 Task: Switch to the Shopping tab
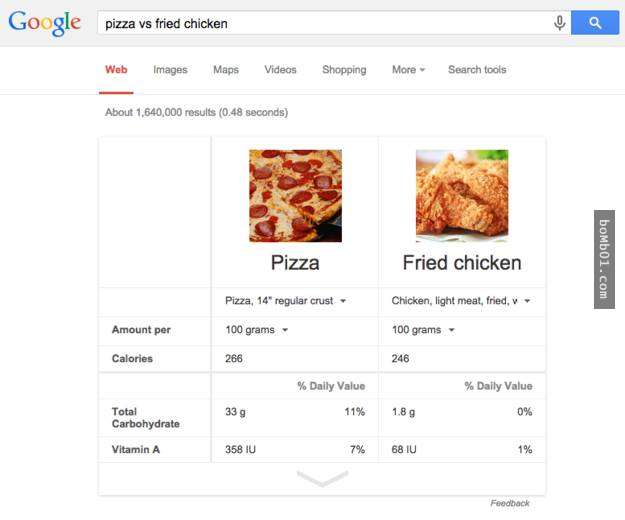click(x=344, y=70)
